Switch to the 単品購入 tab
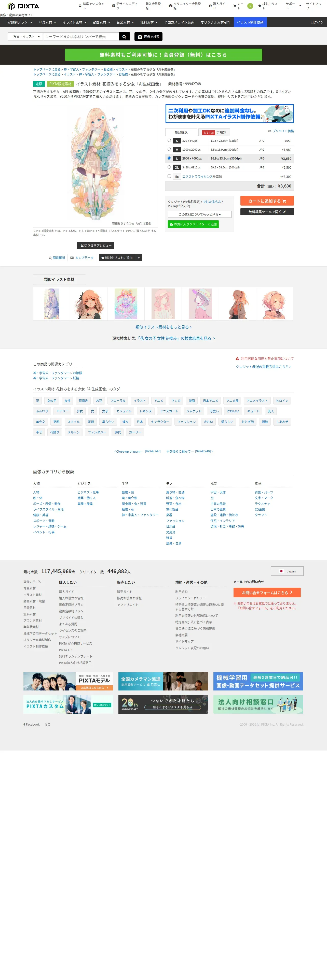 click(181, 132)
